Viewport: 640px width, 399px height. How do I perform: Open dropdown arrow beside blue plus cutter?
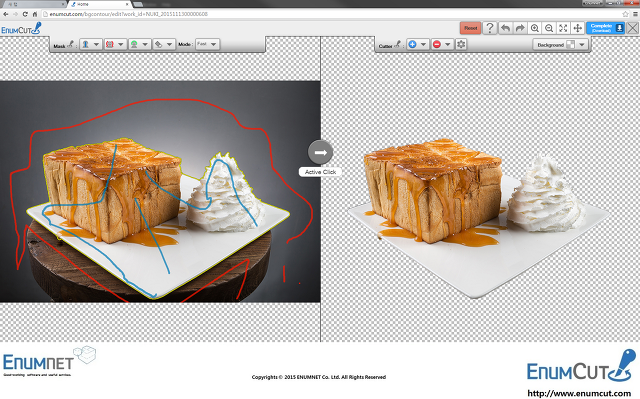(x=423, y=44)
